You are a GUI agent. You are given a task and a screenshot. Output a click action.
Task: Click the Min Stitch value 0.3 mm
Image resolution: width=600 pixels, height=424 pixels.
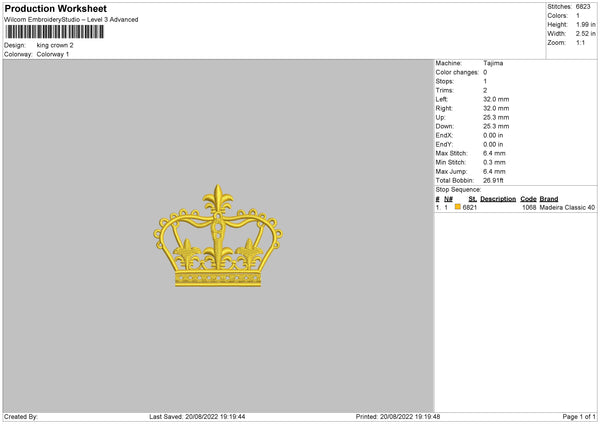click(494, 162)
